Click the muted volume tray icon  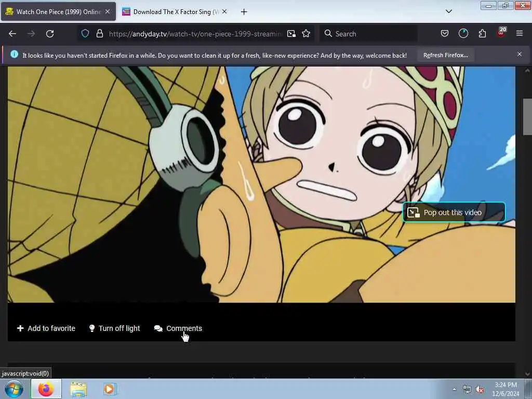480,390
